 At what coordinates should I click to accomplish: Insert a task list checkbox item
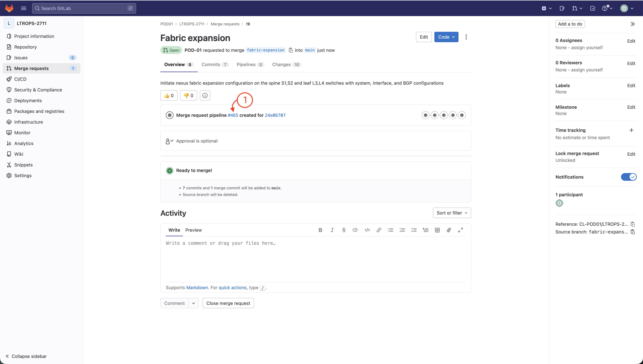pyautogui.click(x=414, y=230)
